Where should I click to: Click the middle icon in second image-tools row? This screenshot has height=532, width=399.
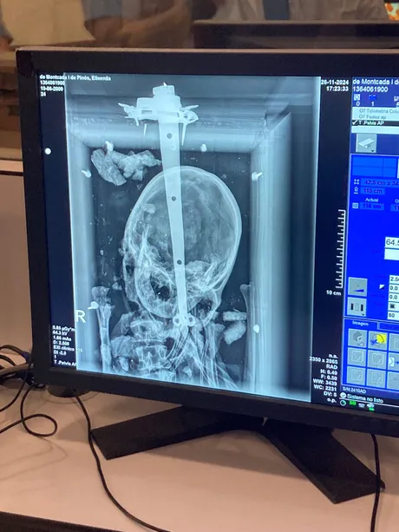(x=377, y=359)
